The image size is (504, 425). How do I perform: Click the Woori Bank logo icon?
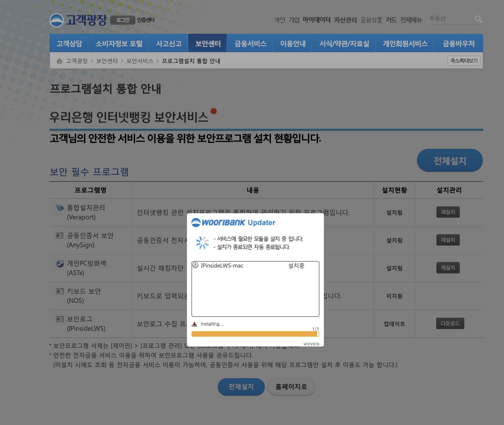coord(57,20)
